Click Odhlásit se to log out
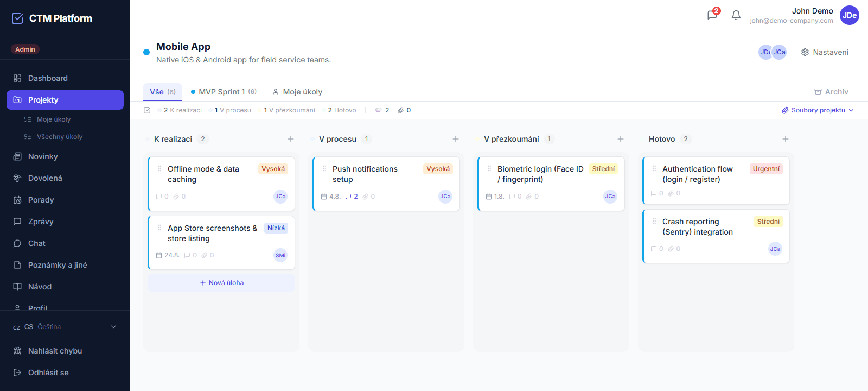This screenshot has height=391, width=868. [65, 373]
